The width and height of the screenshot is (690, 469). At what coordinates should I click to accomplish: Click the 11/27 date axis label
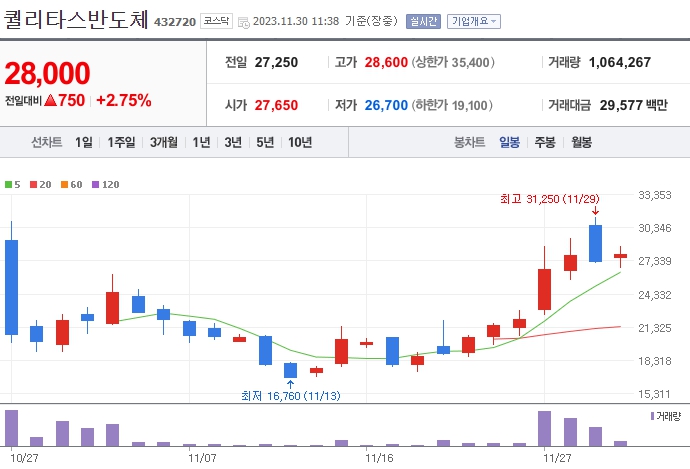coord(557,458)
